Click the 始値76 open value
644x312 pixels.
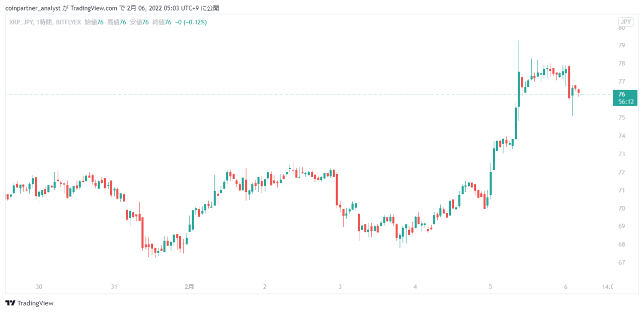[x=94, y=22]
